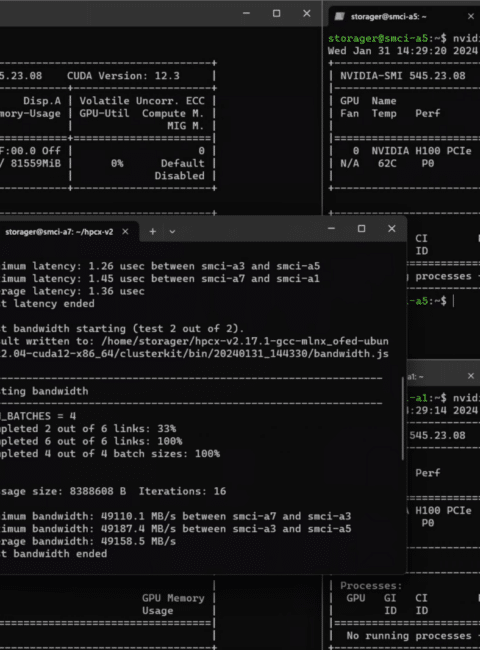480x650 pixels.
Task: Maximize the top-left background terminal window
Action: click(x=276, y=13)
